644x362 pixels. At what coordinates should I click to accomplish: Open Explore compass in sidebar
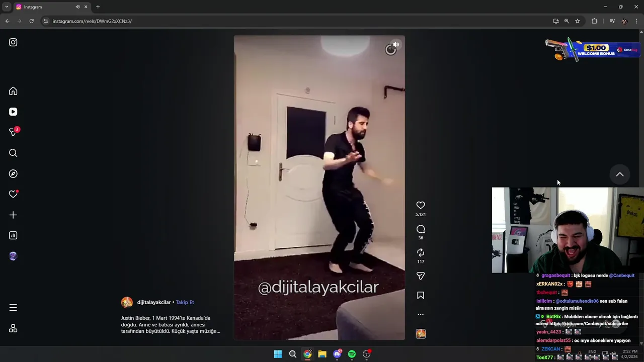coord(13,173)
